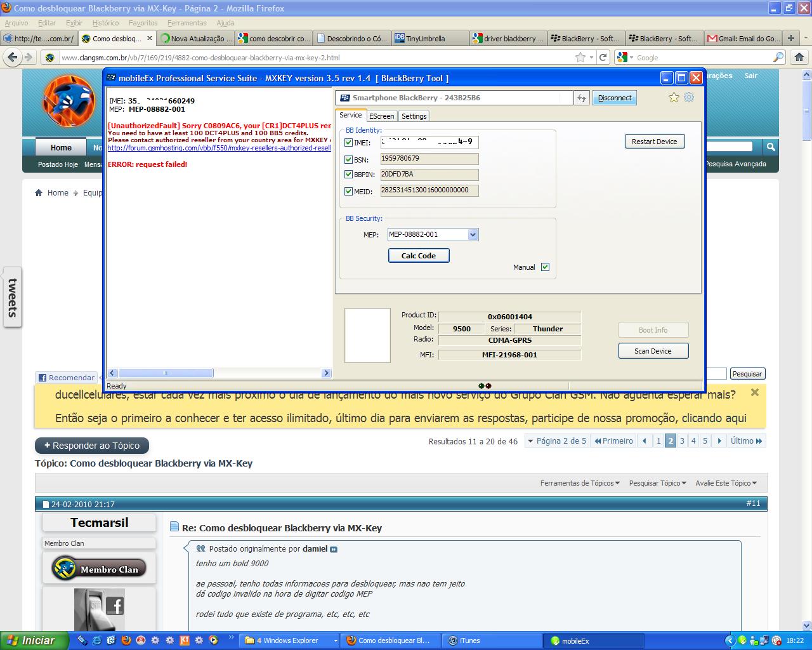Click the forum home house icon
Viewport: 812px width, 650px height.
tap(39, 192)
